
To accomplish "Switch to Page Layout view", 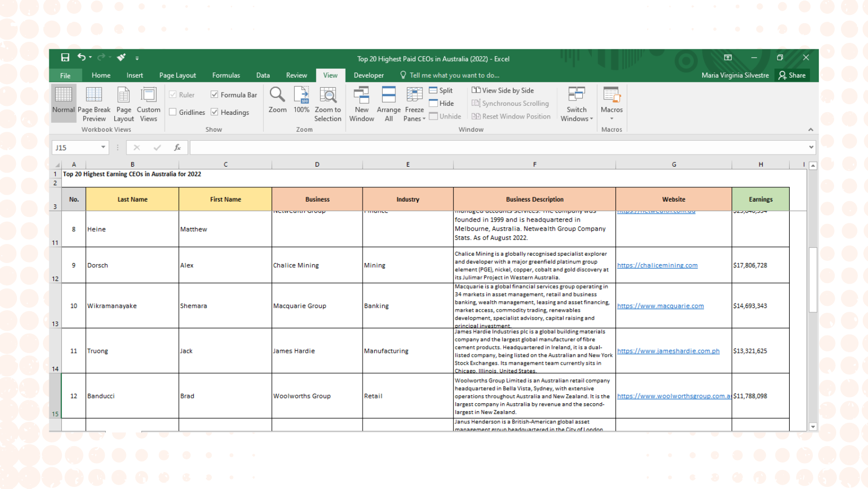I will 124,104.
